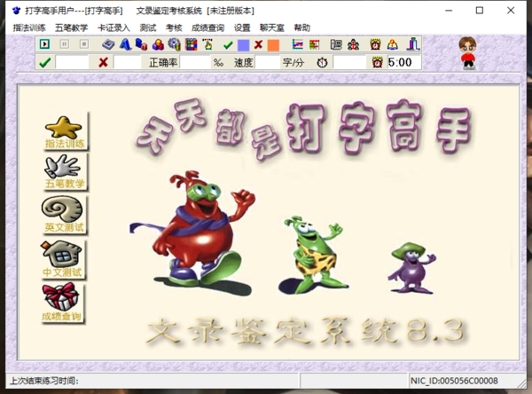
Task: Start 英文测试 via the snail shell icon
Action: [65, 217]
